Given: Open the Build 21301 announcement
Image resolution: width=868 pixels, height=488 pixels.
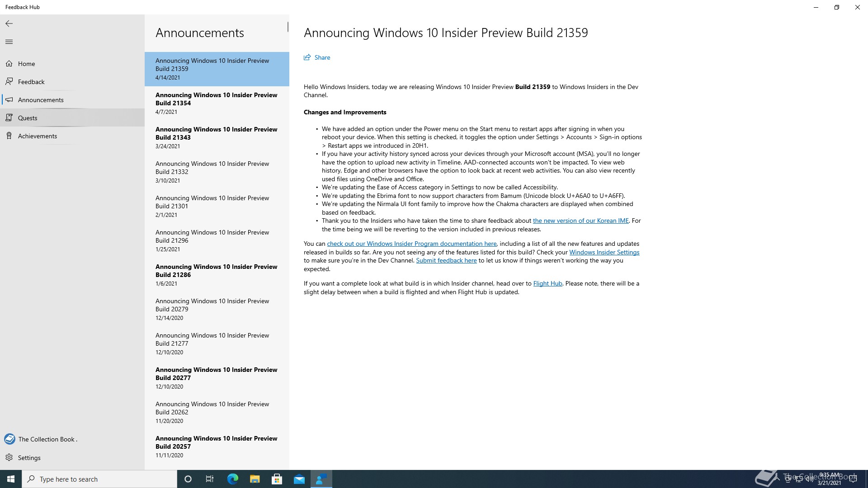Looking at the screenshot, I should 217,206.
